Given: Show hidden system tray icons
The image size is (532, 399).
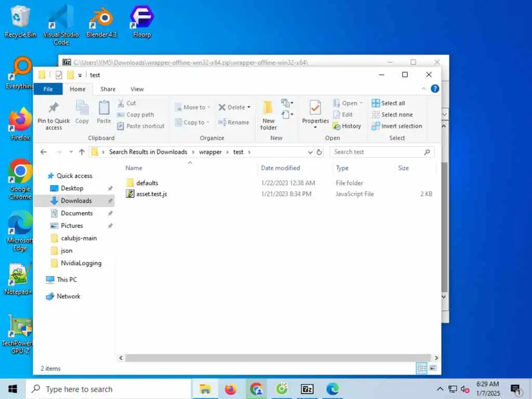Looking at the screenshot, I should 440,389.
